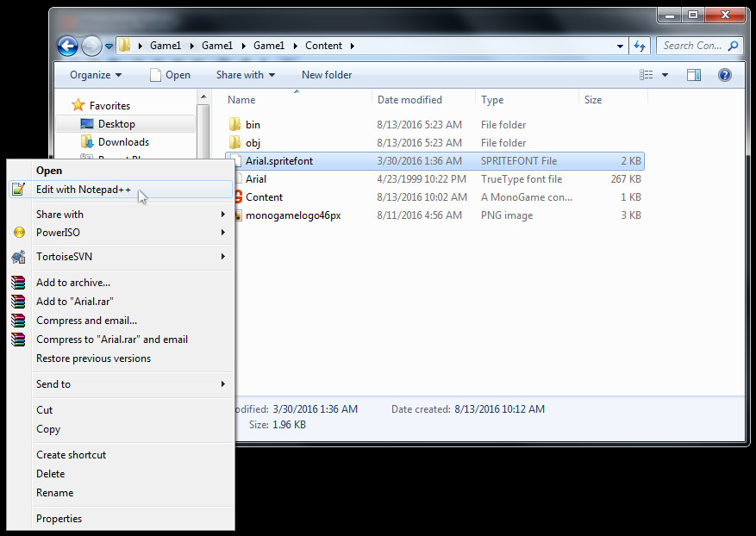Click the Open button in toolbar
This screenshot has height=536, width=756.
coord(170,75)
